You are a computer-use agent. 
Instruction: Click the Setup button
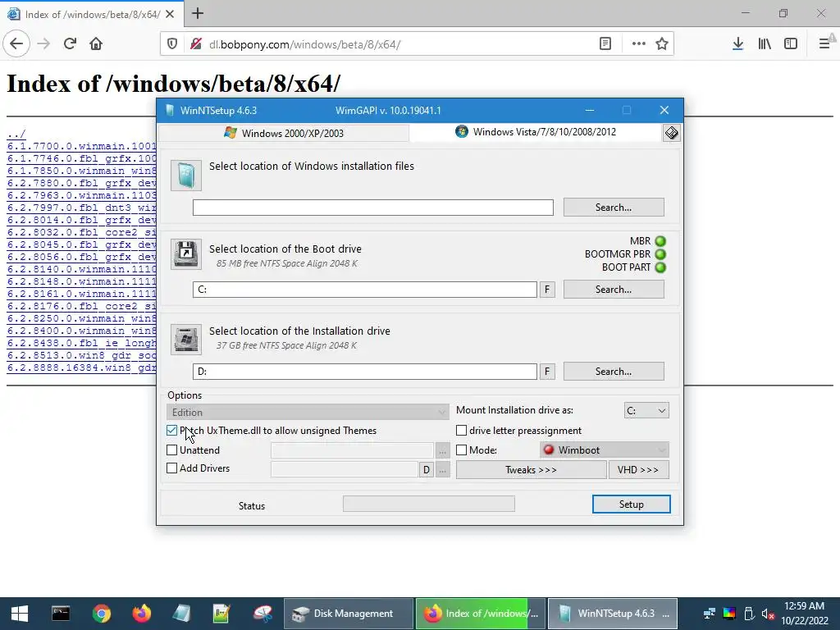631,504
